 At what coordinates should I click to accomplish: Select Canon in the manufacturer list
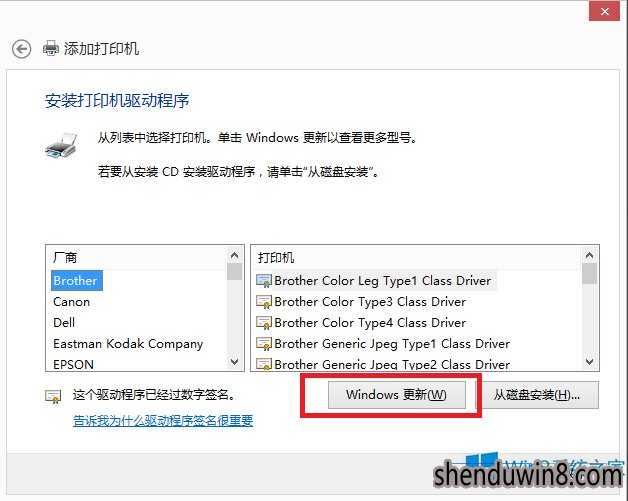coord(72,302)
